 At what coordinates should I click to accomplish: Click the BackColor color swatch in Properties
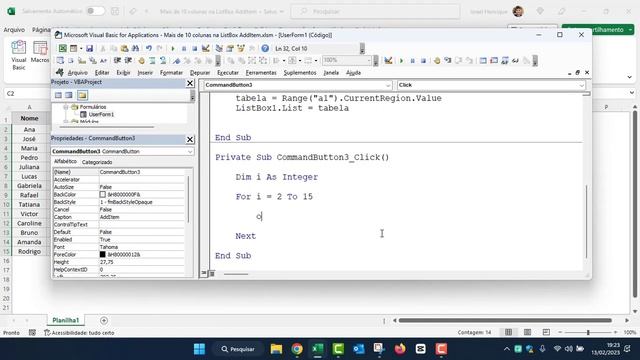click(x=102, y=195)
